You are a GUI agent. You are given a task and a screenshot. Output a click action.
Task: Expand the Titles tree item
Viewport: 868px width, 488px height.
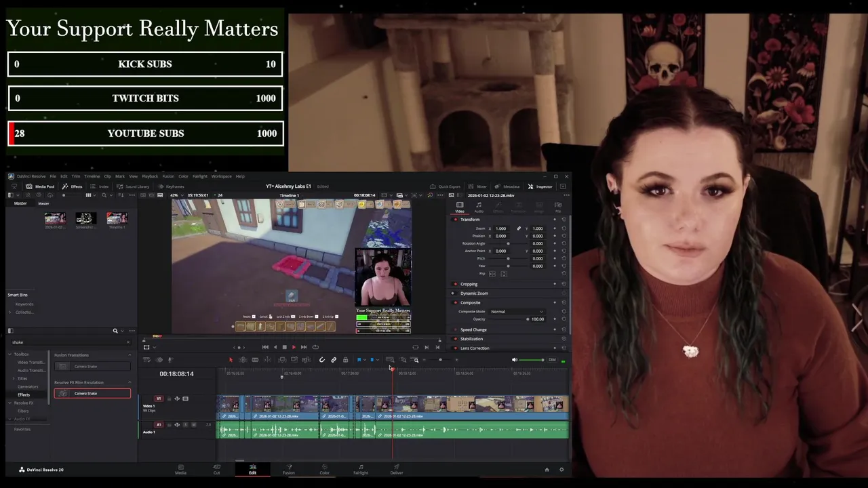pyautogui.click(x=14, y=378)
